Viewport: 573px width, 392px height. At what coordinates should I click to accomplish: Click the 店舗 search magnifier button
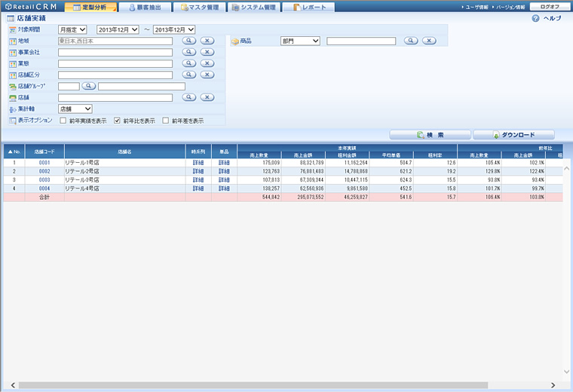(x=189, y=97)
